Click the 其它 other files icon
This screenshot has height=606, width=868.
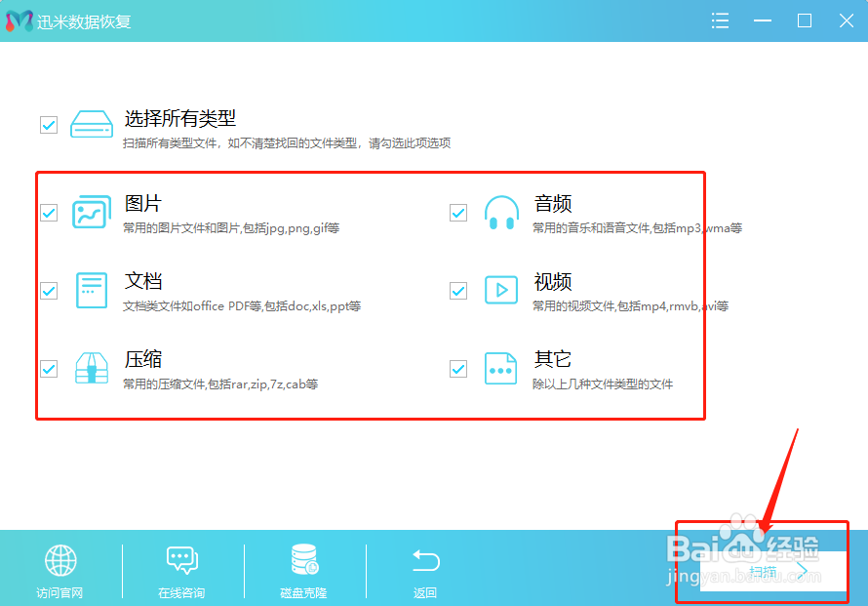tap(500, 368)
